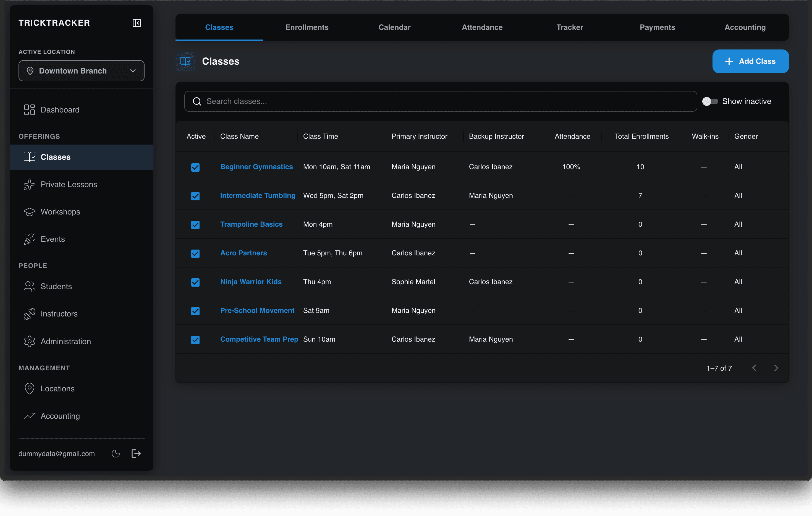
Task: Sort by Class Time column header
Action: [x=320, y=136]
